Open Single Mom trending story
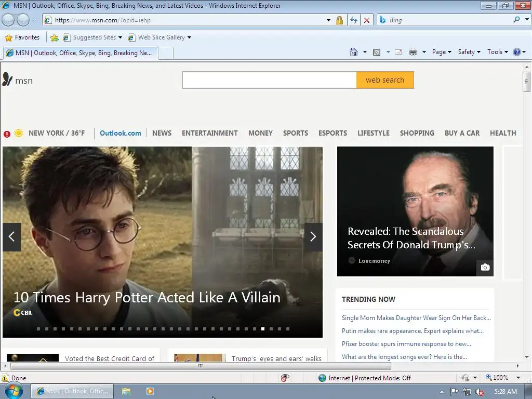Viewport: 532px width, 399px height. click(x=416, y=318)
